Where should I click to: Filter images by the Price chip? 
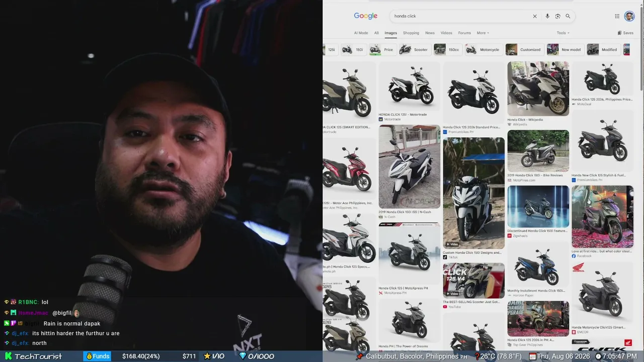[x=382, y=50]
